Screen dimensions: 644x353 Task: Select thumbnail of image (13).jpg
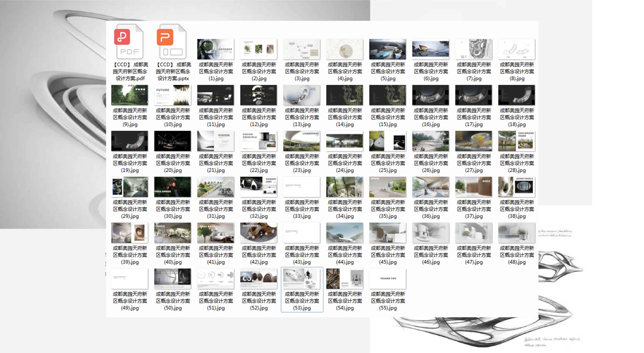(301, 95)
